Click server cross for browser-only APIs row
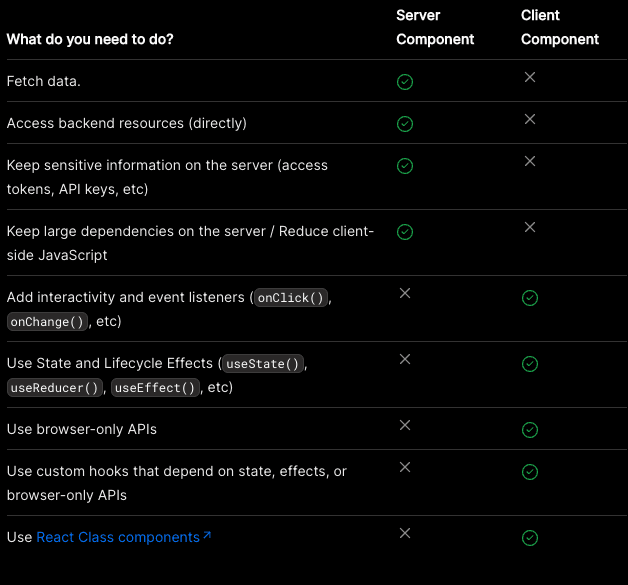Image resolution: width=628 pixels, height=585 pixels. coord(405,425)
